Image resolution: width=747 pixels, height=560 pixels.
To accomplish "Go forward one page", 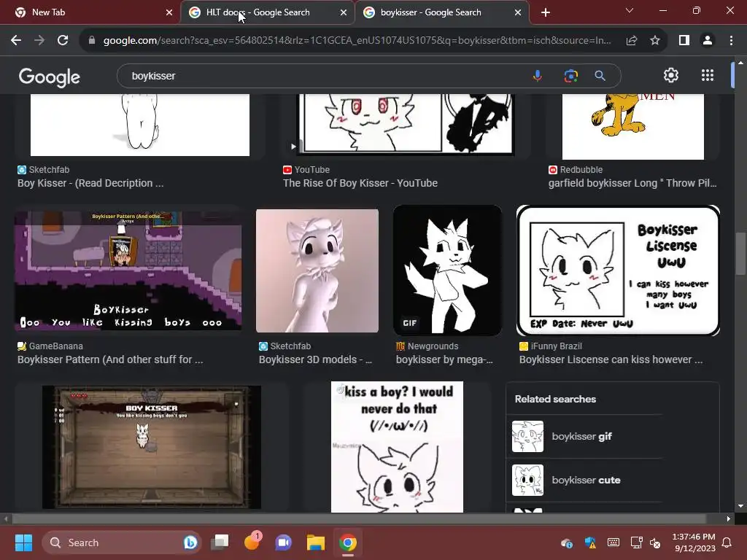I will point(39,41).
